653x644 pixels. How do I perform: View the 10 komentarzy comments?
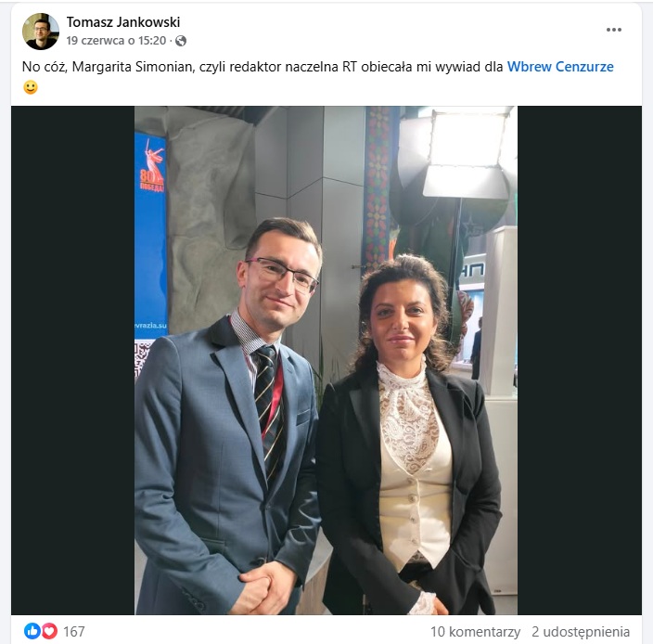coord(475,632)
